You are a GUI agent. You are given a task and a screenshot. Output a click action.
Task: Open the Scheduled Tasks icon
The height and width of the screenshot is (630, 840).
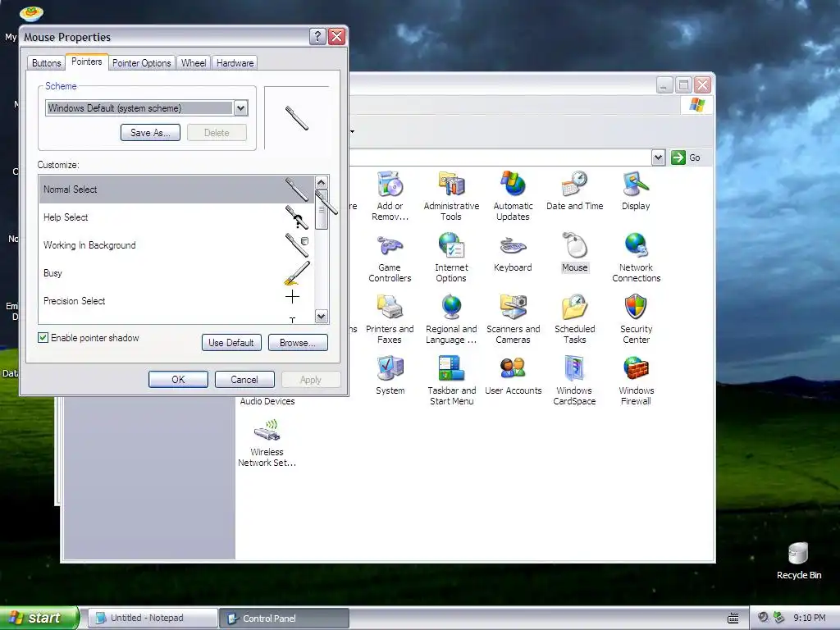point(574,319)
